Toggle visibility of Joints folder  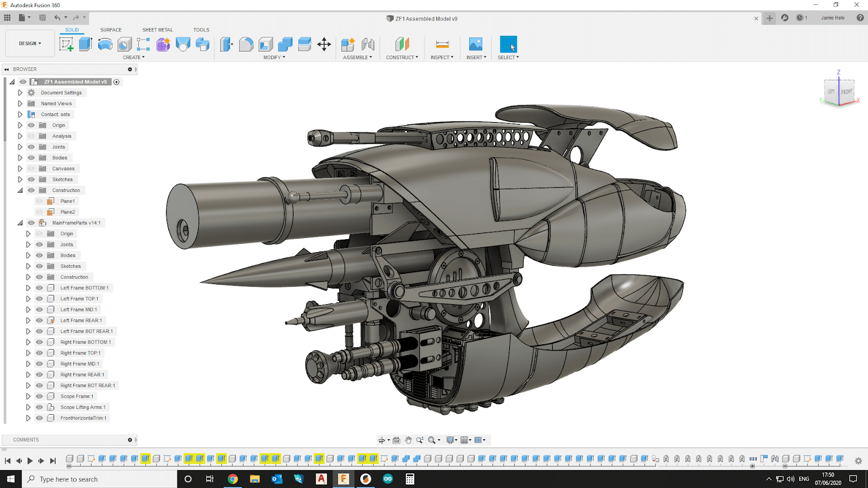click(31, 147)
